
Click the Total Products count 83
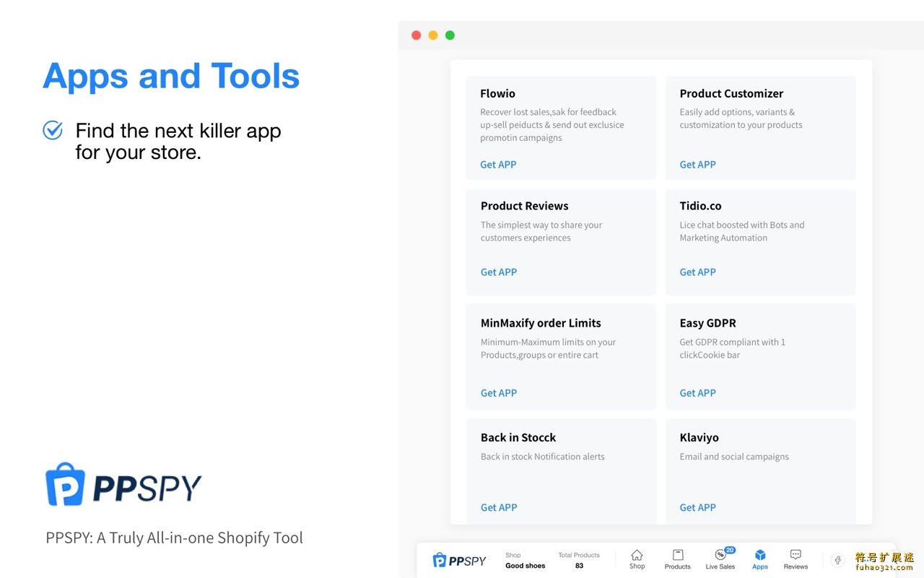point(579,566)
